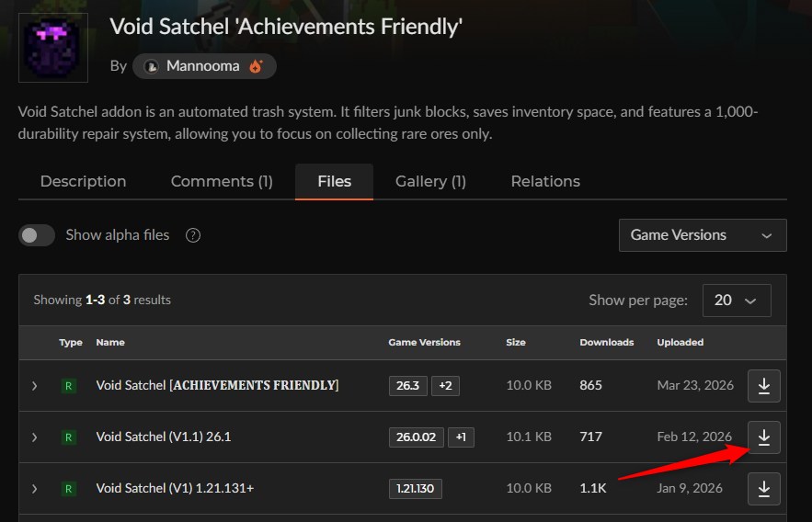The image size is (812, 522).
Task: Click the 1.1K downloads value
Action: (593, 488)
